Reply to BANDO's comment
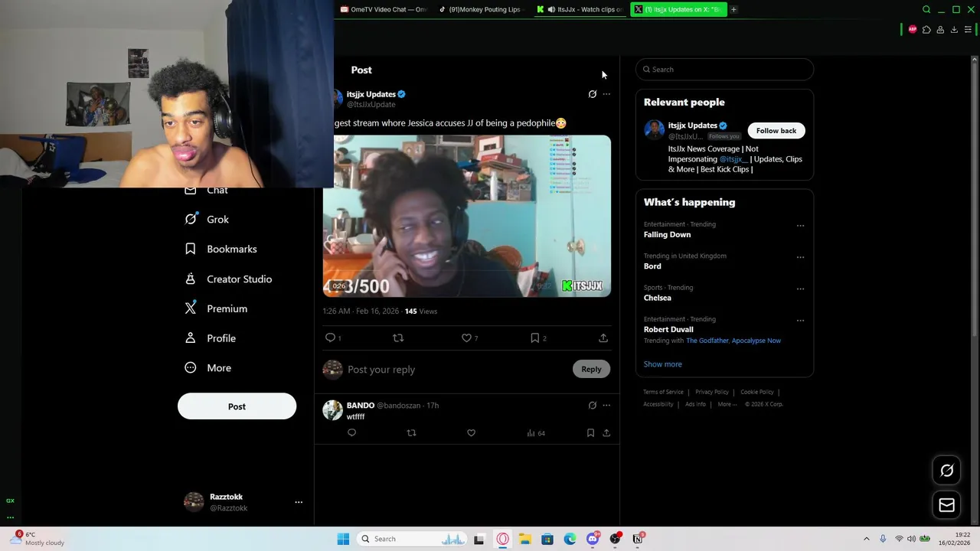The height and width of the screenshot is (551, 980). (x=352, y=433)
